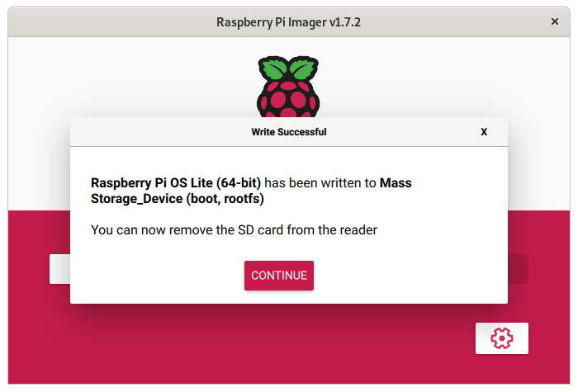The height and width of the screenshot is (392, 578).
Task: Click the white button edge left of dialog
Action: (59, 269)
